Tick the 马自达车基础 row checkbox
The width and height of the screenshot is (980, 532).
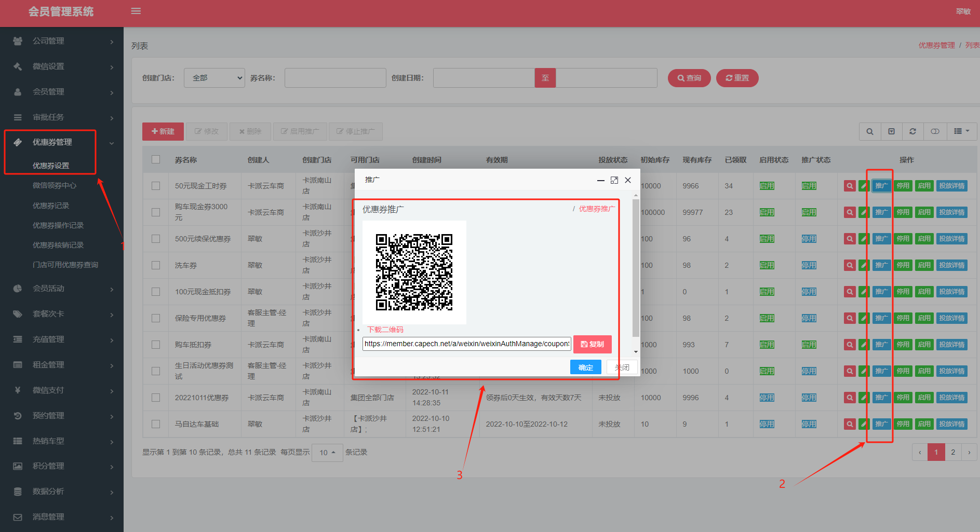[x=156, y=424]
